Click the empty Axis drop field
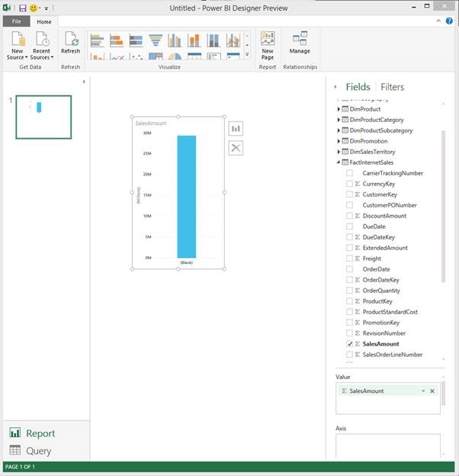Image resolution: width=459 pixels, height=476 pixels. pyautogui.click(x=387, y=445)
